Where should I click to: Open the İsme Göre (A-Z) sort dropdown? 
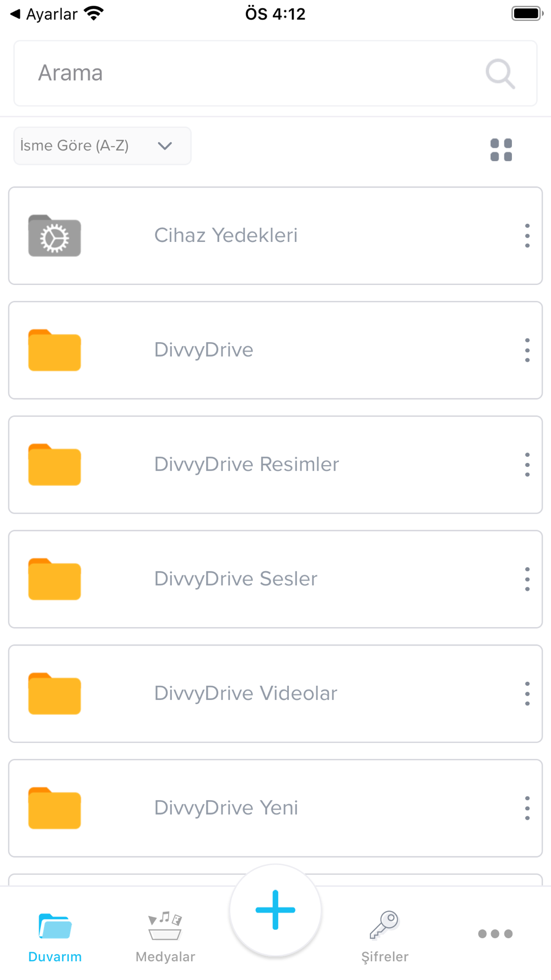point(102,146)
